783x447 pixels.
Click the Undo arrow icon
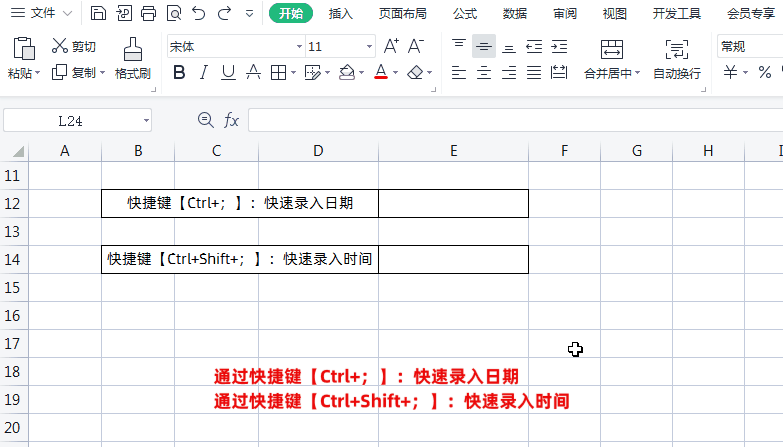point(199,13)
